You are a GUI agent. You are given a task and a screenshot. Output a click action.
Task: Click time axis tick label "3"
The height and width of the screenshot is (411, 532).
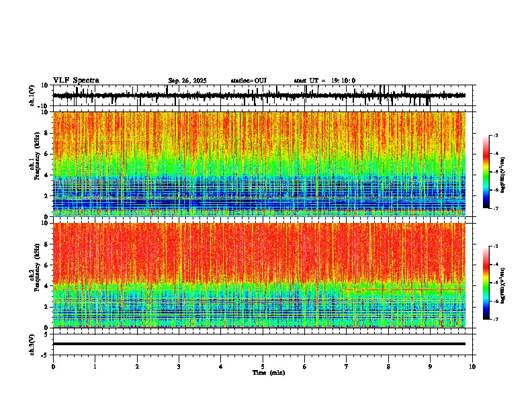[x=179, y=367]
